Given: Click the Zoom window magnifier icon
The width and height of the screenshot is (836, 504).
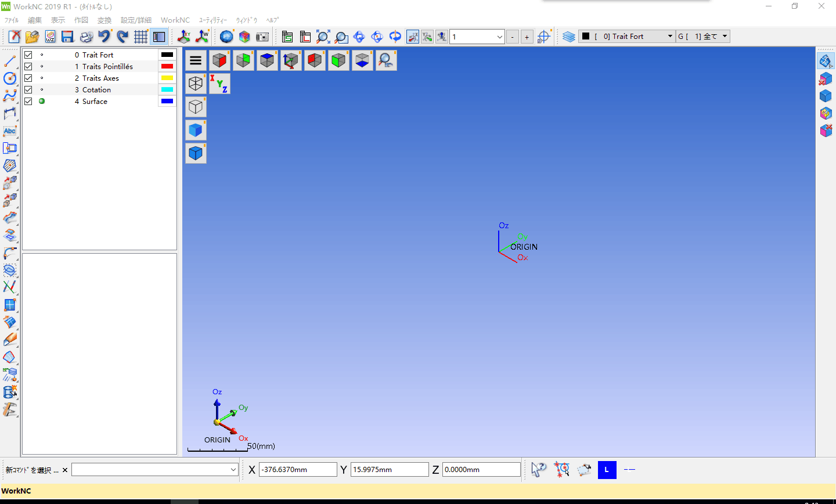Looking at the screenshot, I should [x=341, y=37].
